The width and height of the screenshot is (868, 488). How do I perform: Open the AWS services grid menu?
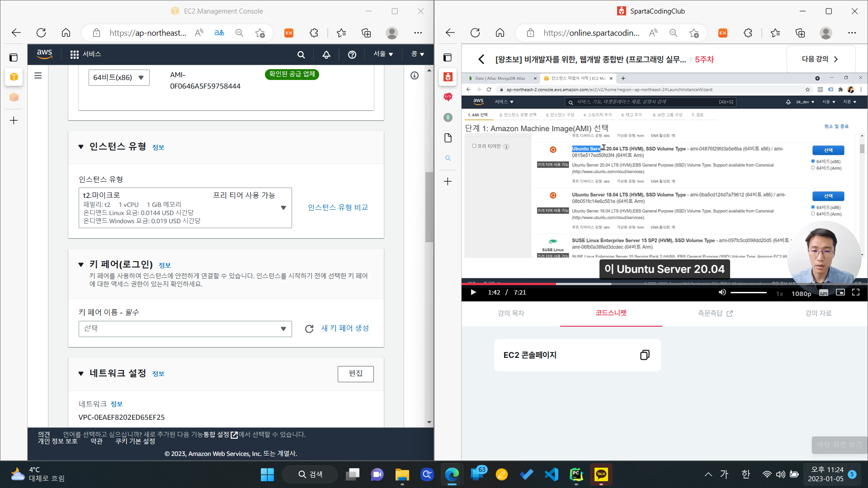[75, 54]
